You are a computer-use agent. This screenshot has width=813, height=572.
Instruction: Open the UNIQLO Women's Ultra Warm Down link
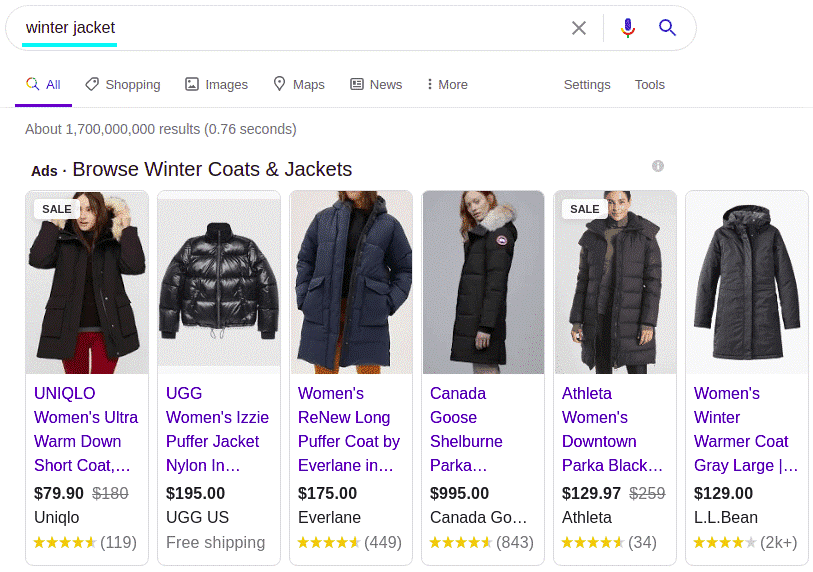click(86, 429)
